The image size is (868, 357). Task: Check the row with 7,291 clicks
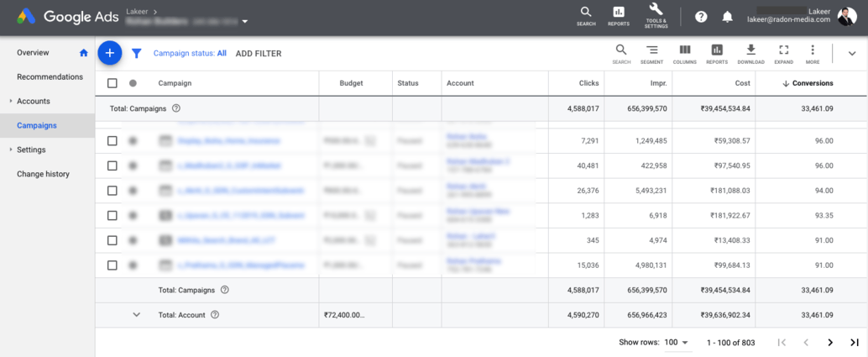112,141
